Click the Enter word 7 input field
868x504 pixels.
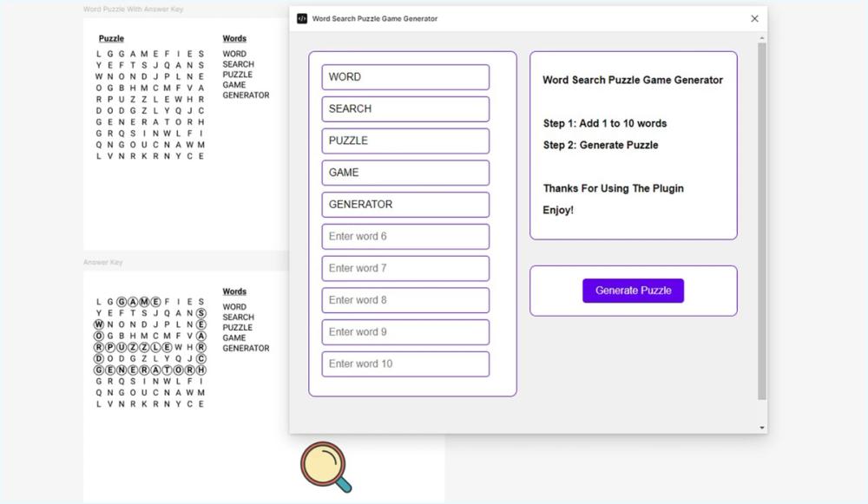click(404, 268)
